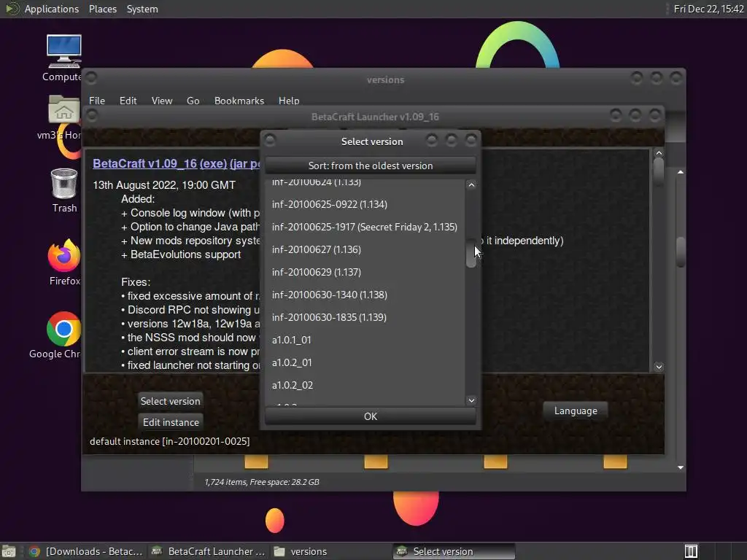Image resolution: width=747 pixels, height=560 pixels.
Task: Open the Places menu in the top panel
Action: point(102,9)
